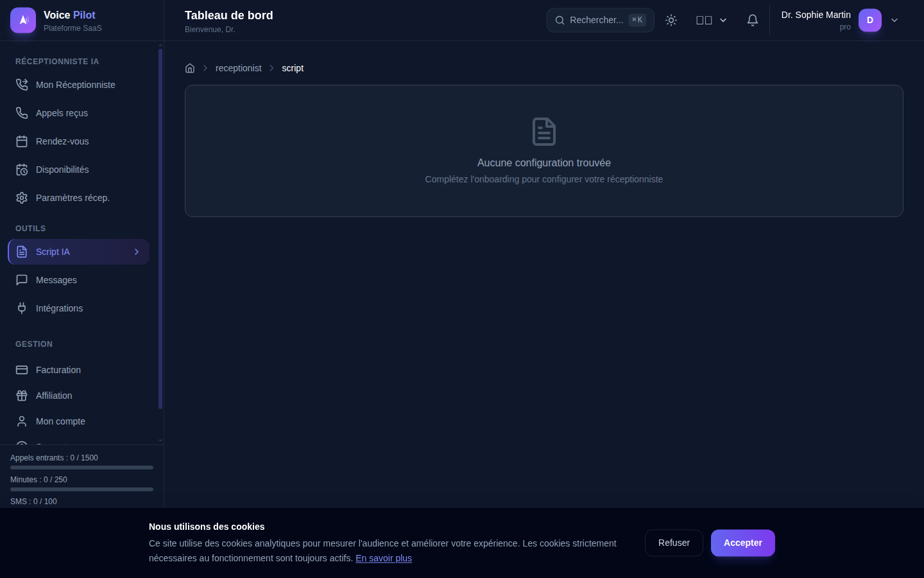Click the empty-state document icon
The width and height of the screenshot is (924, 578).
point(544,132)
